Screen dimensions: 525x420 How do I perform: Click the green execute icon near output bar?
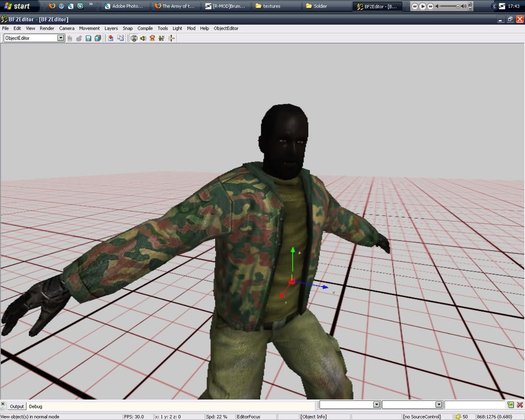click(x=511, y=405)
